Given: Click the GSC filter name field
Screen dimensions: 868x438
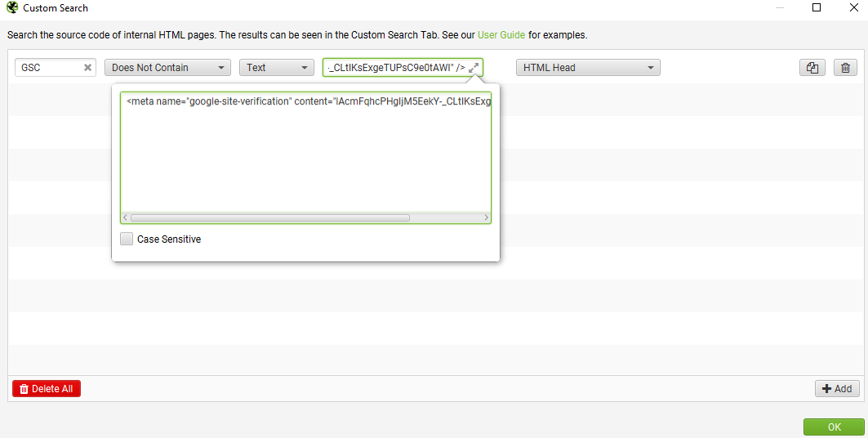Looking at the screenshot, I should [49, 68].
